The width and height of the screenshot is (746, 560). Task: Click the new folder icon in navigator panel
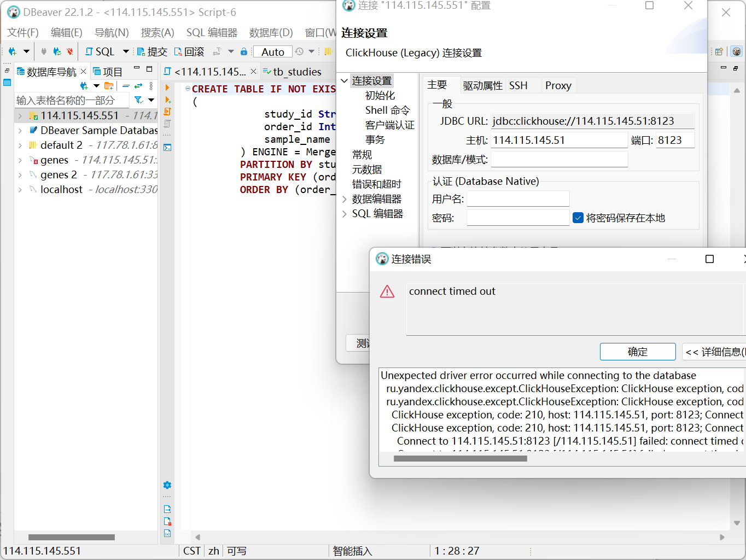[109, 86]
